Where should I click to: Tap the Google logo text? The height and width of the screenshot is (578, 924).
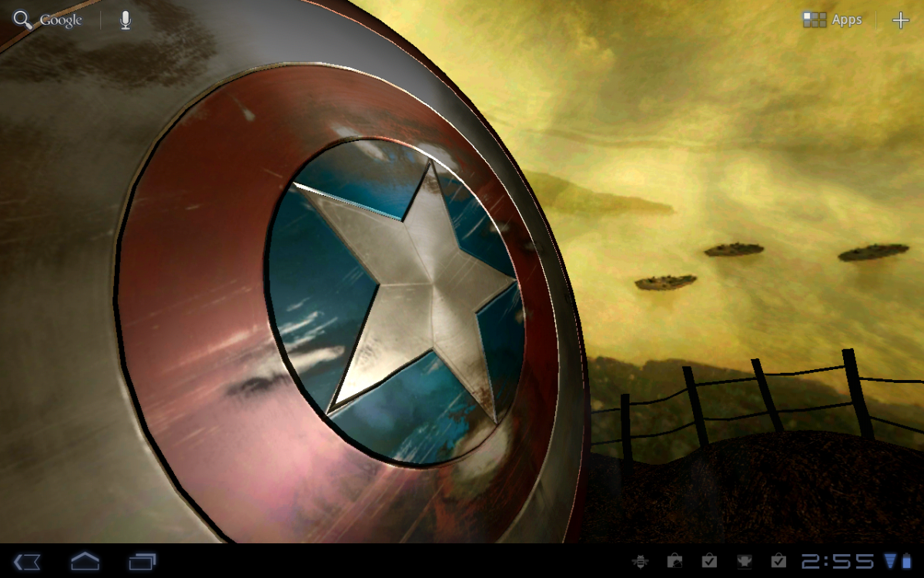[62, 19]
